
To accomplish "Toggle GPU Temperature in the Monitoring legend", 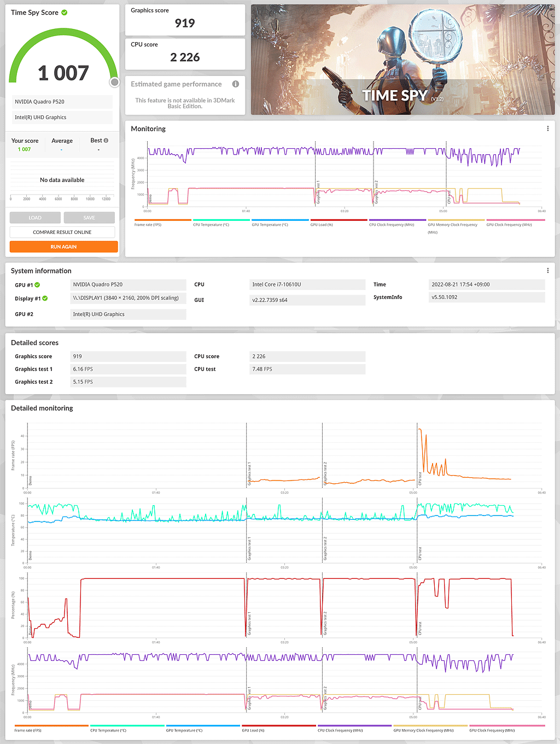I will coord(279,222).
